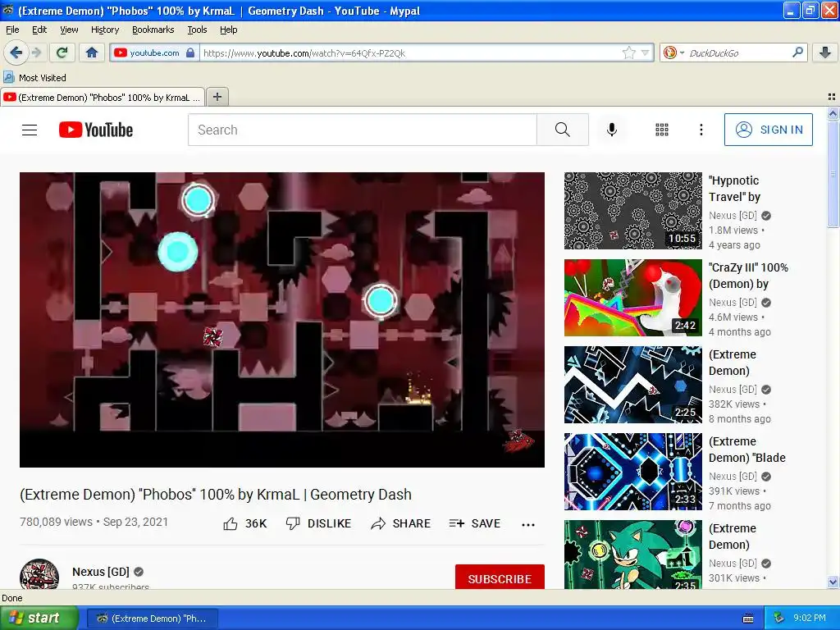
Task: Start voice search with microphone icon
Action: [612, 130]
